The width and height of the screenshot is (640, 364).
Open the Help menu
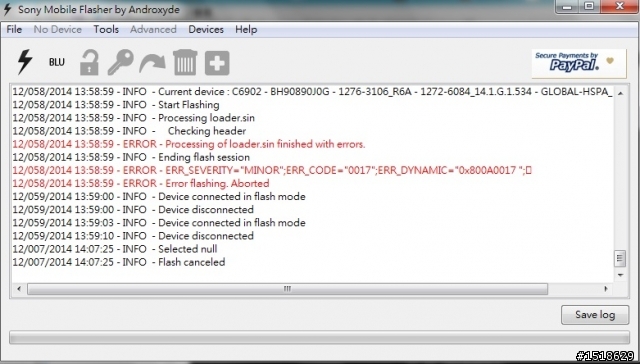tap(246, 29)
